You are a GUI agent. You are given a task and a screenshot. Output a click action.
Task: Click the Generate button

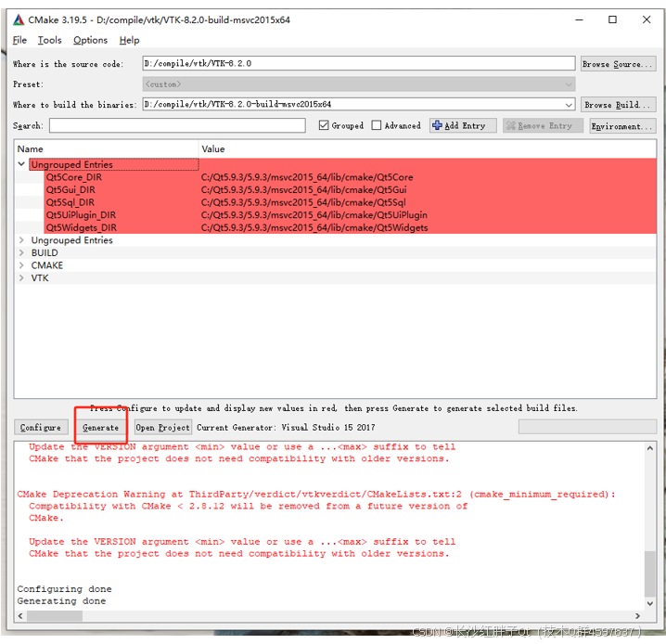point(101,428)
